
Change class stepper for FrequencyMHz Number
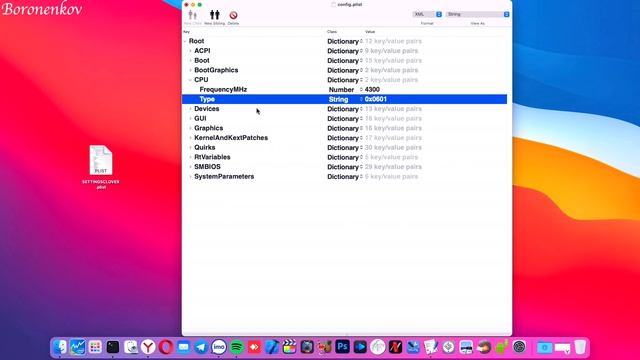[x=361, y=89]
